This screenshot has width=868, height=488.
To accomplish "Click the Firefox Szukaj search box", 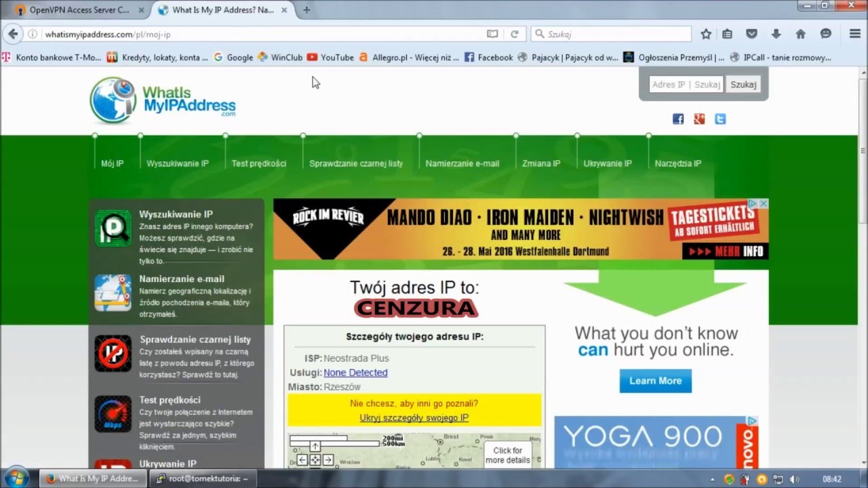I will (612, 34).
